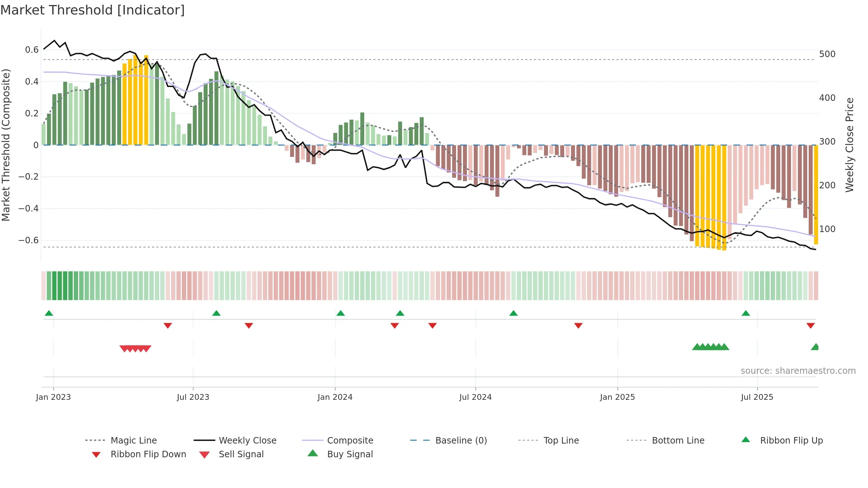
Task: Toggle the Buy Signal legend entry
Action: pos(340,454)
